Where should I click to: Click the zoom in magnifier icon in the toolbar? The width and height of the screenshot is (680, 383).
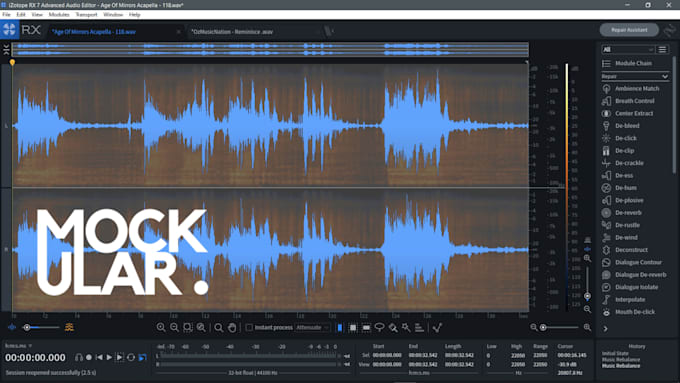[x=161, y=327]
